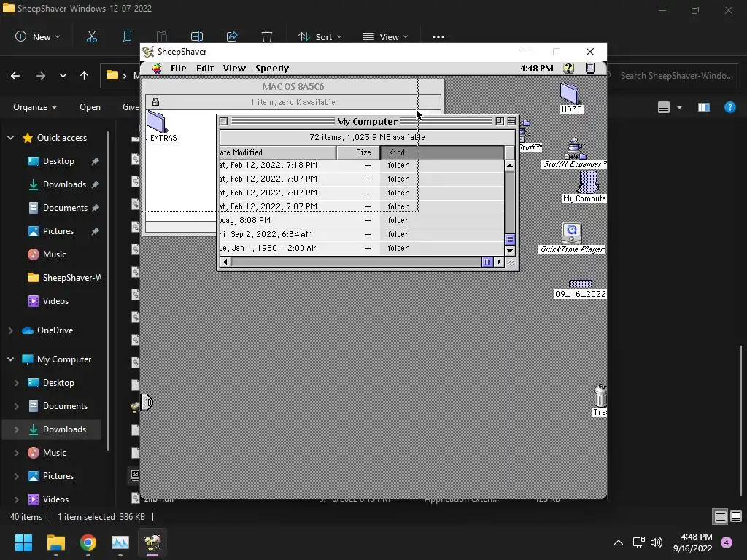The image size is (747, 560).
Task: Open the View menu in Mac OS
Action: pyautogui.click(x=234, y=68)
